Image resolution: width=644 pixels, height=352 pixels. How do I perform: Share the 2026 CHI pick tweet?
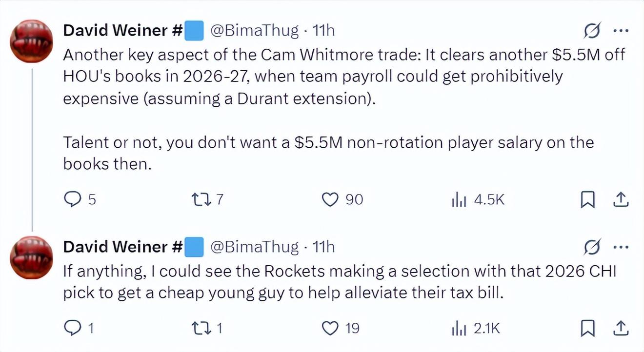(620, 329)
